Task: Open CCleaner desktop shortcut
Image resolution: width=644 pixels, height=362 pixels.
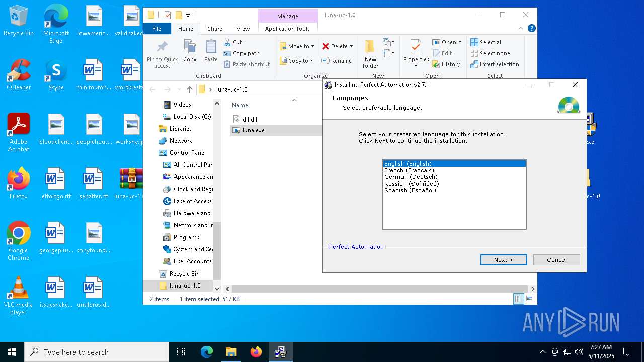Action: click(19, 74)
